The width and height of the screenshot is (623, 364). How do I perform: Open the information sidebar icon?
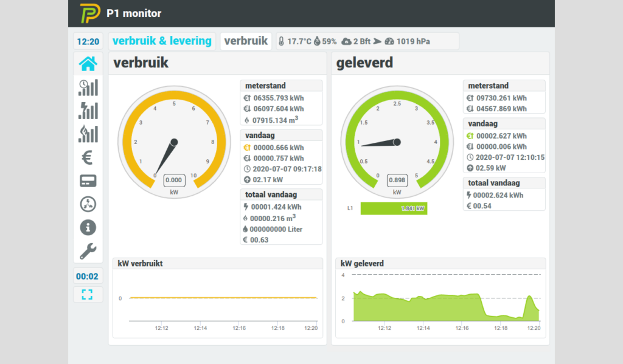(88, 227)
